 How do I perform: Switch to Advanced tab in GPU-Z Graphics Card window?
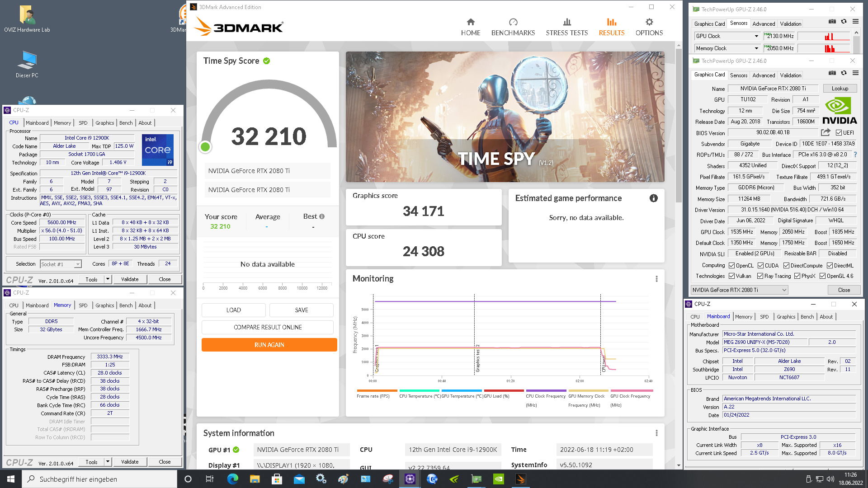point(764,75)
